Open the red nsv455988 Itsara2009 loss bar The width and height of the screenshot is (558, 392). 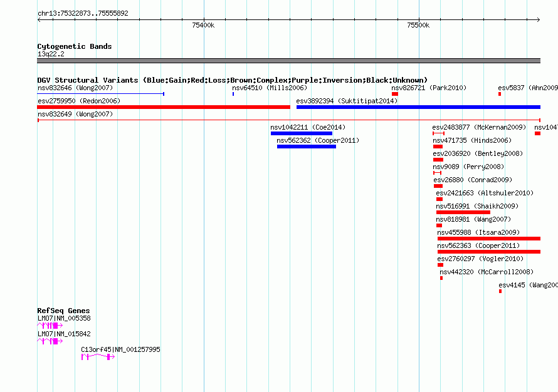(488, 239)
